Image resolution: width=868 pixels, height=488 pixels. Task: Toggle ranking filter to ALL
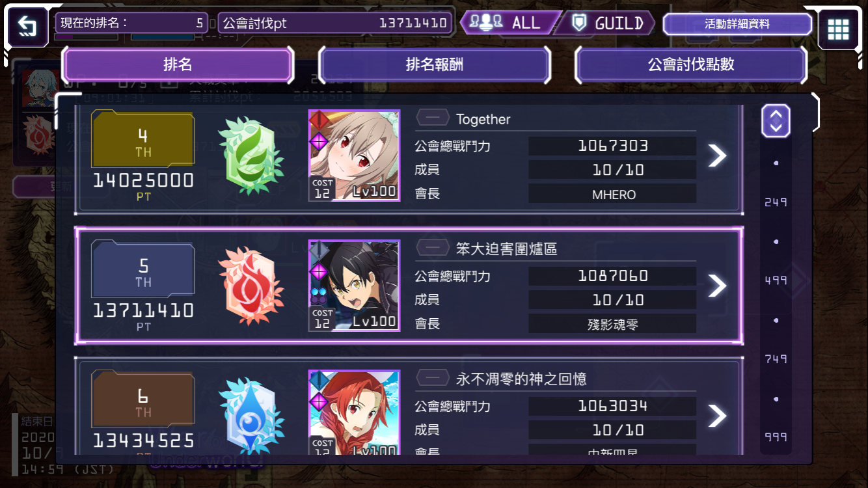[510, 23]
